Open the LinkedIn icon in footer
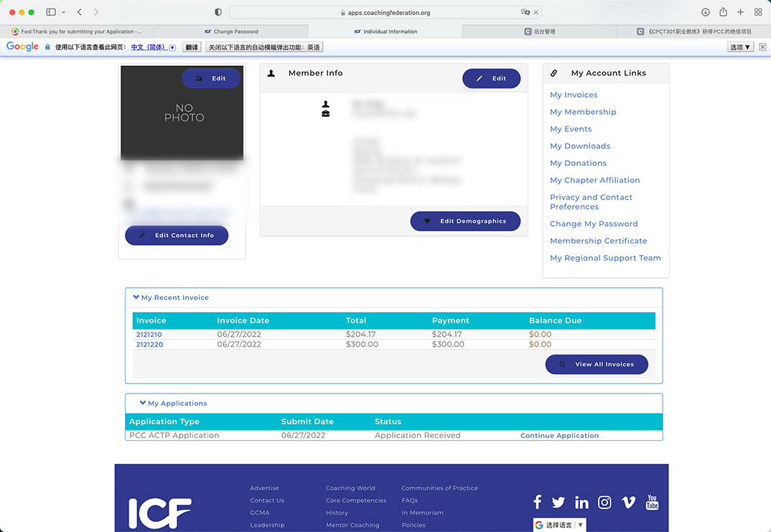 581,503
